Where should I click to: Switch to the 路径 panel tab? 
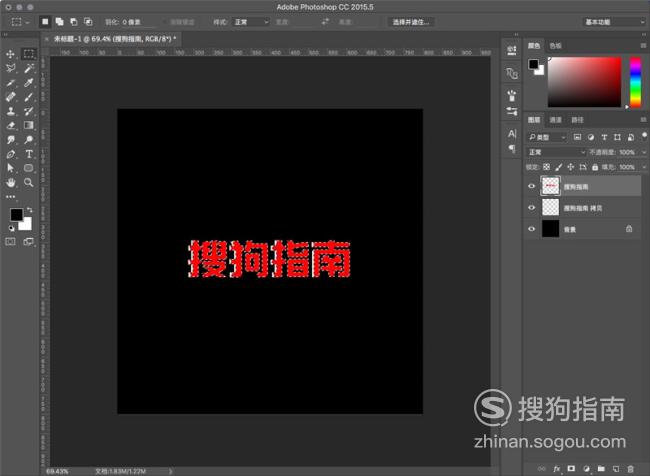pyautogui.click(x=577, y=120)
